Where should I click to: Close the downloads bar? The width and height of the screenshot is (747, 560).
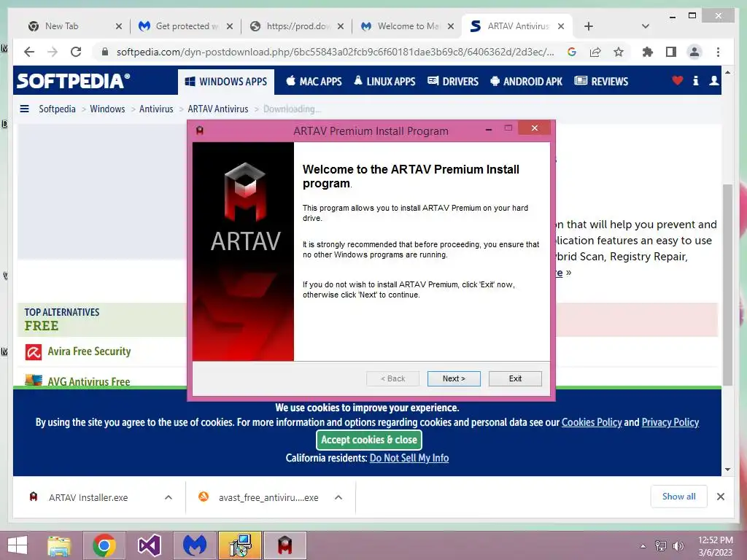pos(721,497)
